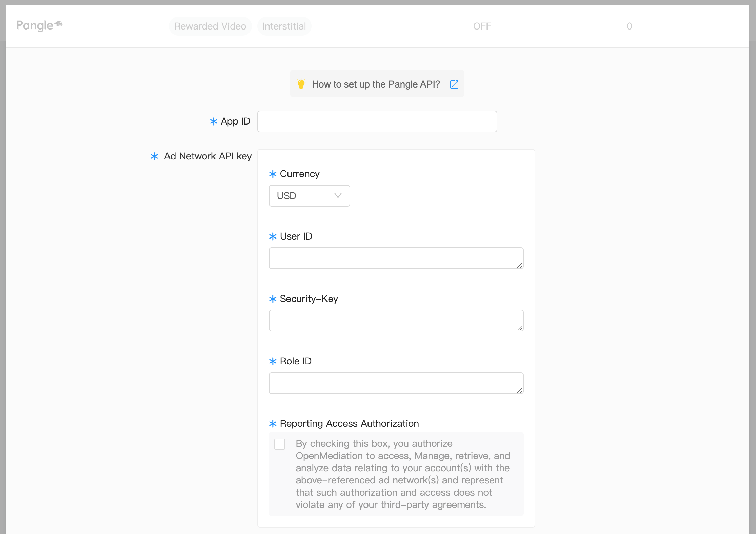This screenshot has width=756, height=534.
Task: Open the Currency dropdown showing USD
Action: click(309, 196)
